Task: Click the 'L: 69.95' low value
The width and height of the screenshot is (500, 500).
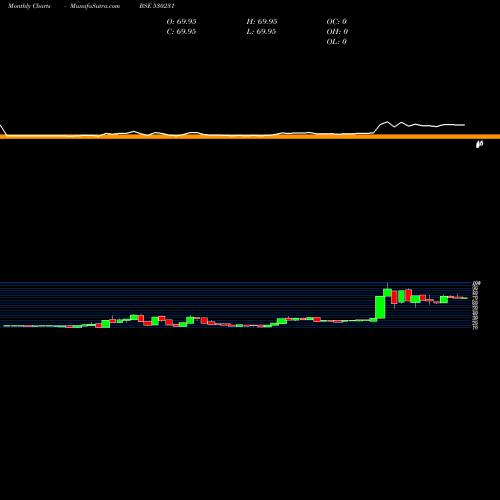Action: pyautogui.click(x=262, y=31)
